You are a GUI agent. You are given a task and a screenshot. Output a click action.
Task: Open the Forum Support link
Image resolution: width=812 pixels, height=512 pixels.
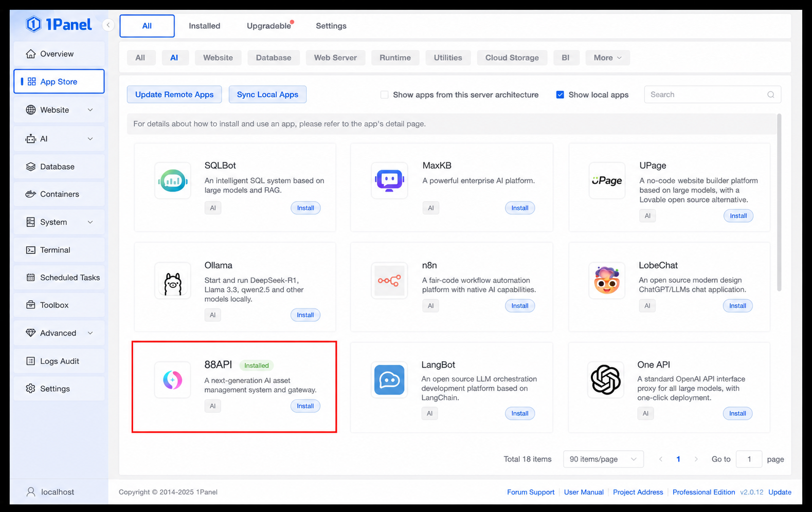[x=531, y=492]
